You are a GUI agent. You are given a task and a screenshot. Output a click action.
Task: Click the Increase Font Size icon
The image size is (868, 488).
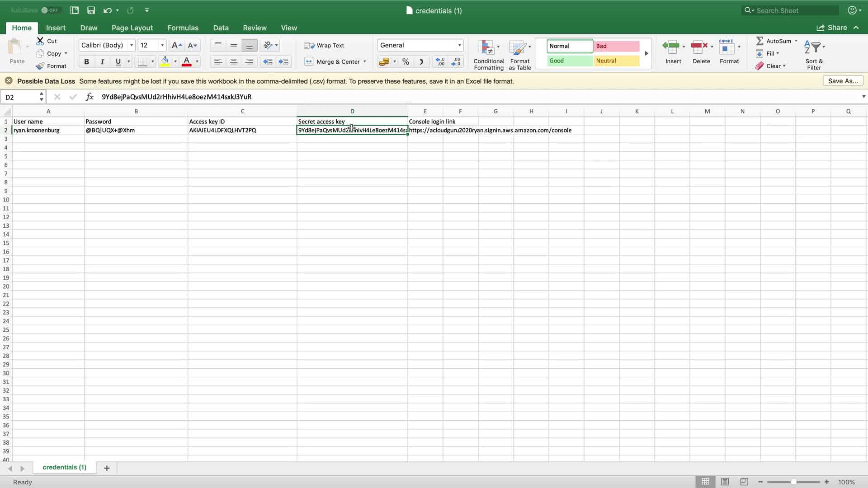pyautogui.click(x=176, y=45)
